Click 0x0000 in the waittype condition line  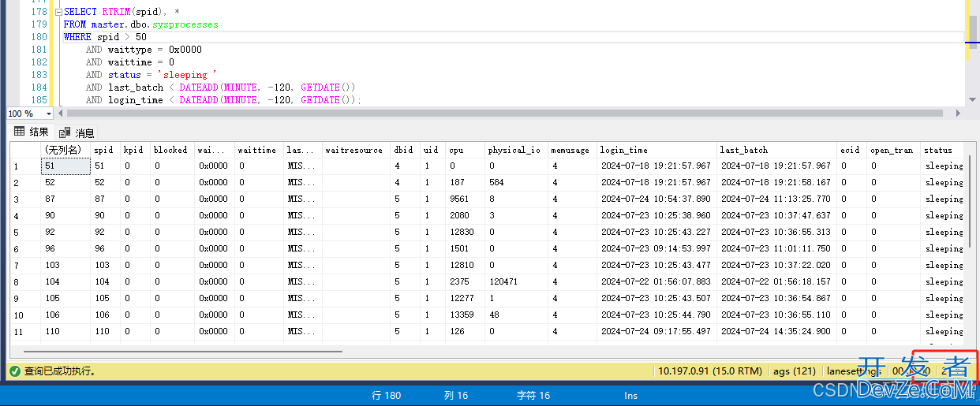pos(185,50)
